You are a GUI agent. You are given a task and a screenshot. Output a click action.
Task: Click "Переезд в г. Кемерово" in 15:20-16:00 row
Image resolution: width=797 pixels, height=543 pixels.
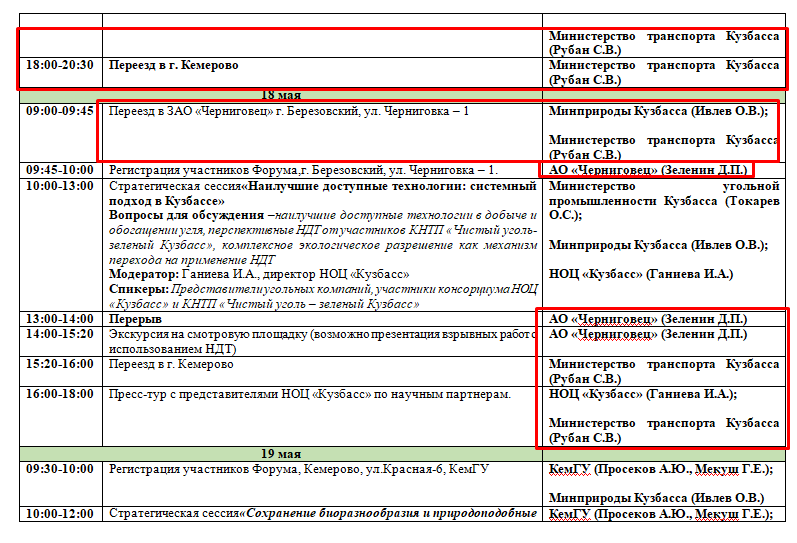(x=171, y=364)
